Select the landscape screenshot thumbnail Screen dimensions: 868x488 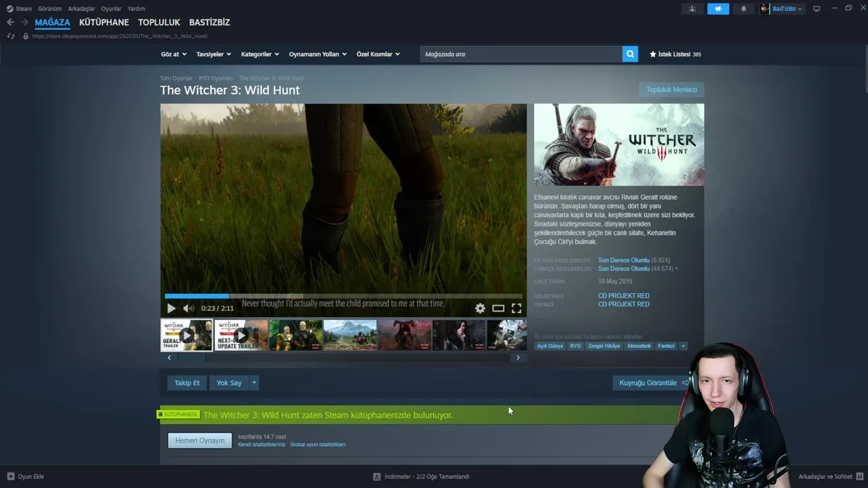(350, 335)
